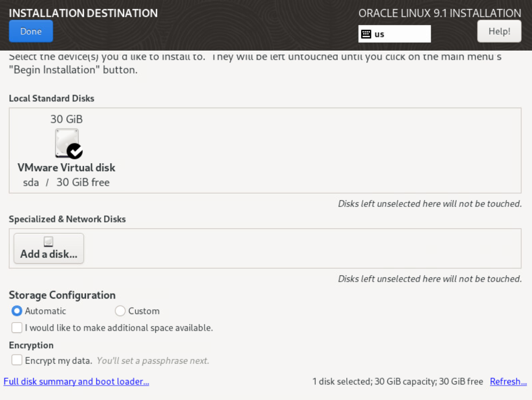The height and width of the screenshot is (400, 532).
Task: Enable "make additional space available" checkbox
Action: coord(17,327)
